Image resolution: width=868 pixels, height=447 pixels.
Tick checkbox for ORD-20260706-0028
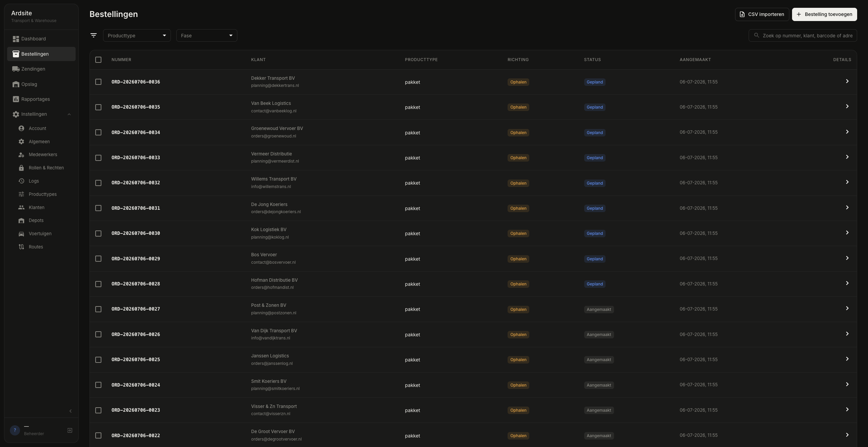click(98, 284)
